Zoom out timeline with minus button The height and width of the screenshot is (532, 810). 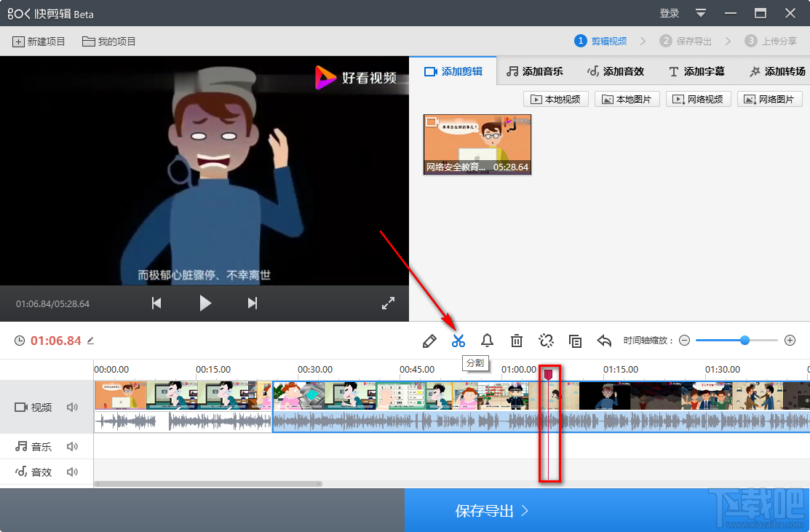point(684,341)
